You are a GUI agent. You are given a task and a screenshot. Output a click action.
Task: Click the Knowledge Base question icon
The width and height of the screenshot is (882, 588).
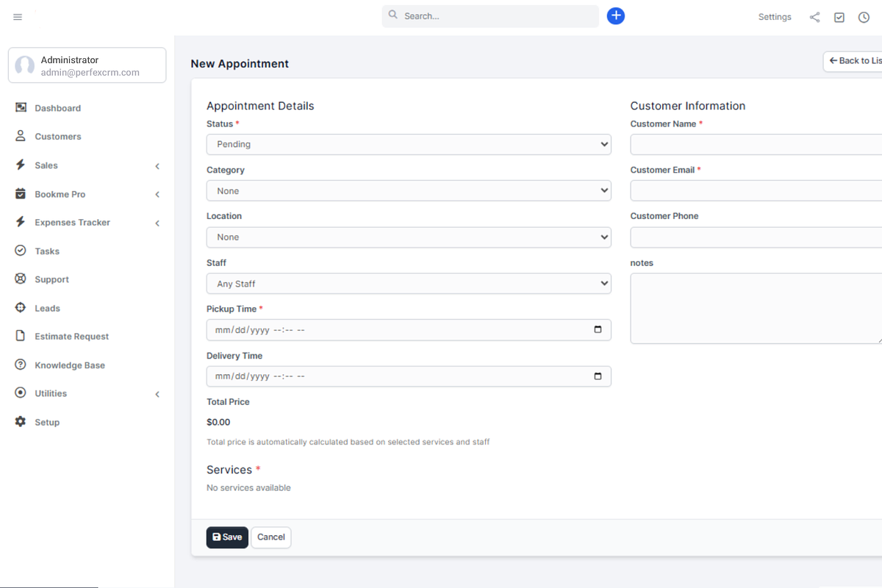click(x=21, y=365)
